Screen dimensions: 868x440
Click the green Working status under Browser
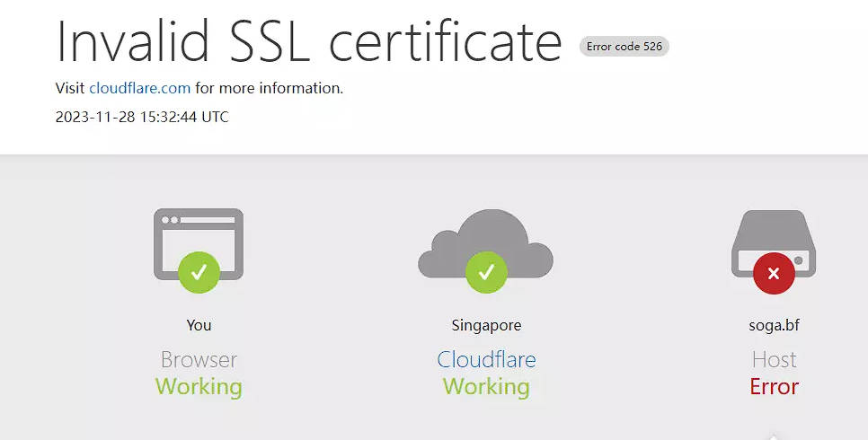click(199, 387)
